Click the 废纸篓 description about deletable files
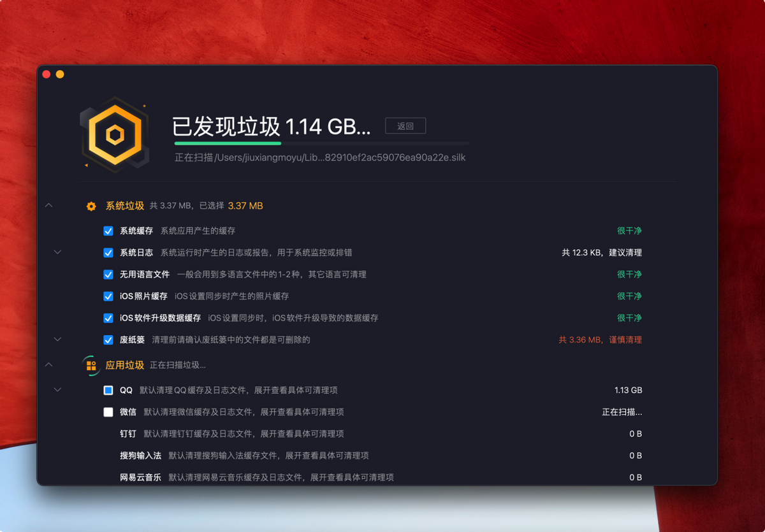Screen dimensions: 765x532 231,340
